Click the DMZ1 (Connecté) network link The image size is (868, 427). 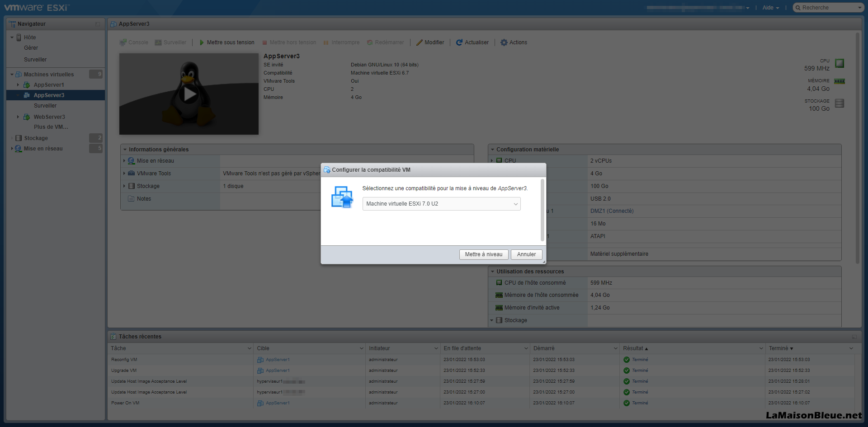[x=612, y=211]
